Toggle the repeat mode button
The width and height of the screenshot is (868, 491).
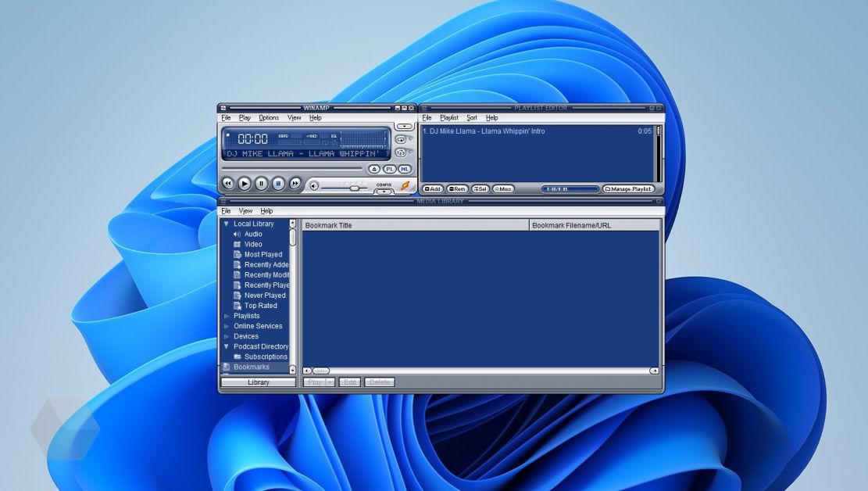point(401,140)
